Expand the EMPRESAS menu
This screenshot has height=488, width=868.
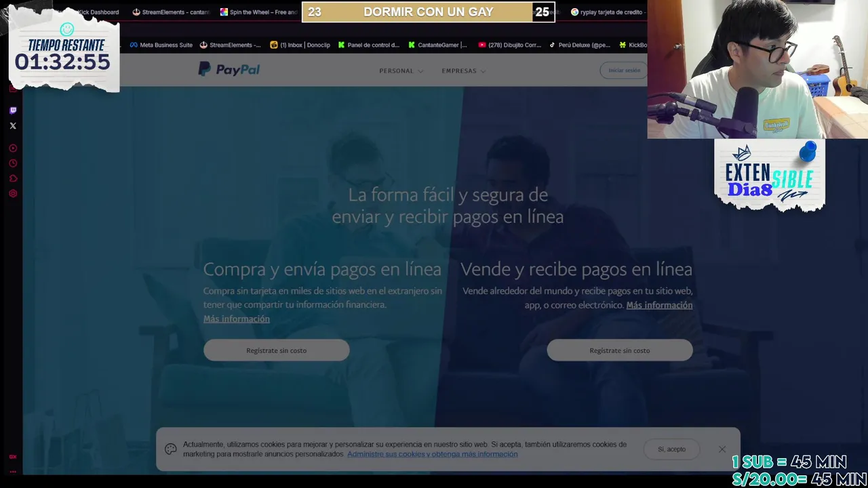click(x=463, y=70)
